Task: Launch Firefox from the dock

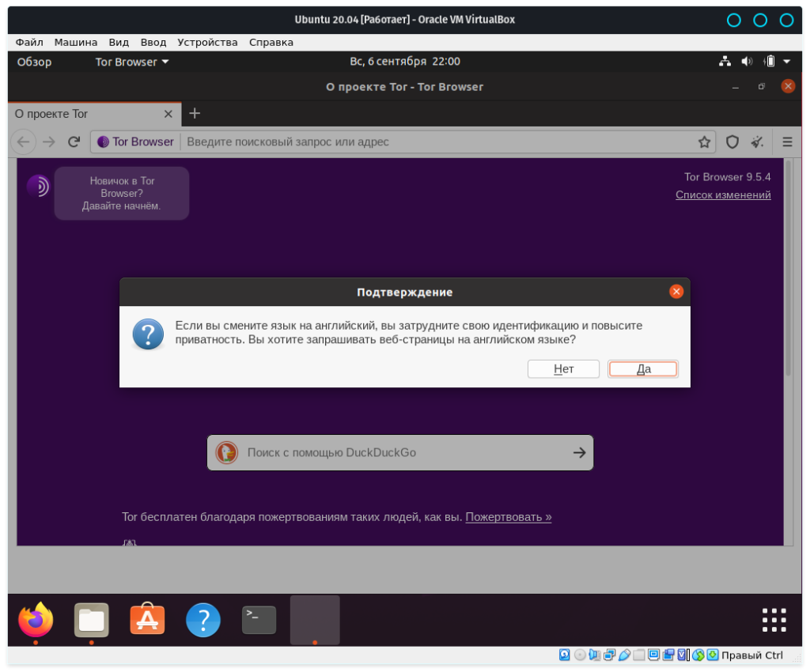Action: [36, 620]
